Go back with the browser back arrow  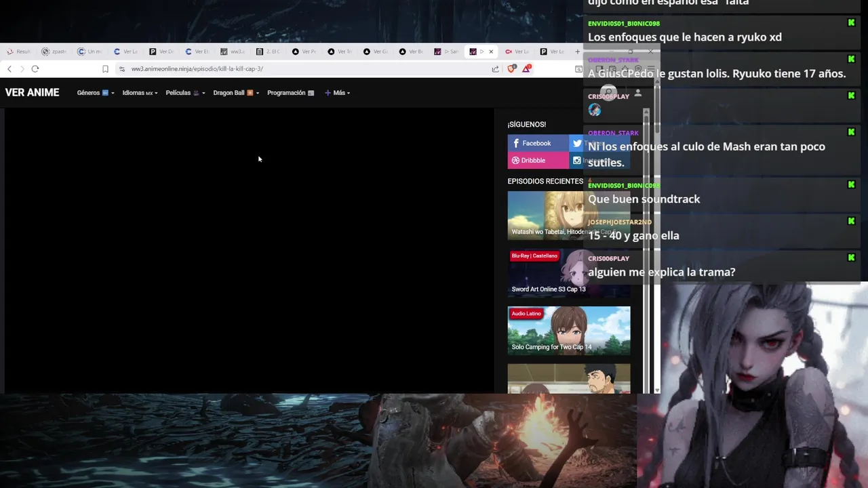[x=9, y=68]
